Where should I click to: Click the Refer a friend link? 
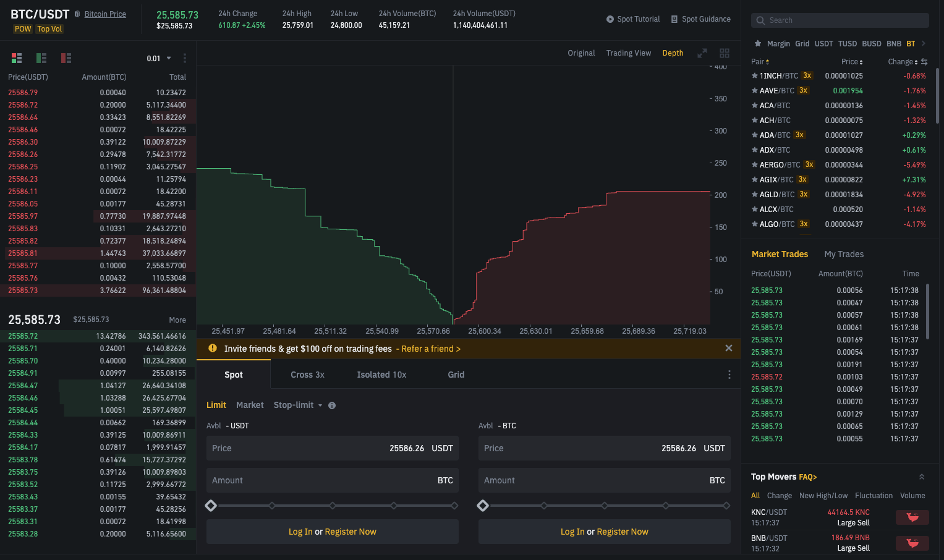pyautogui.click(x=431, y=349)
